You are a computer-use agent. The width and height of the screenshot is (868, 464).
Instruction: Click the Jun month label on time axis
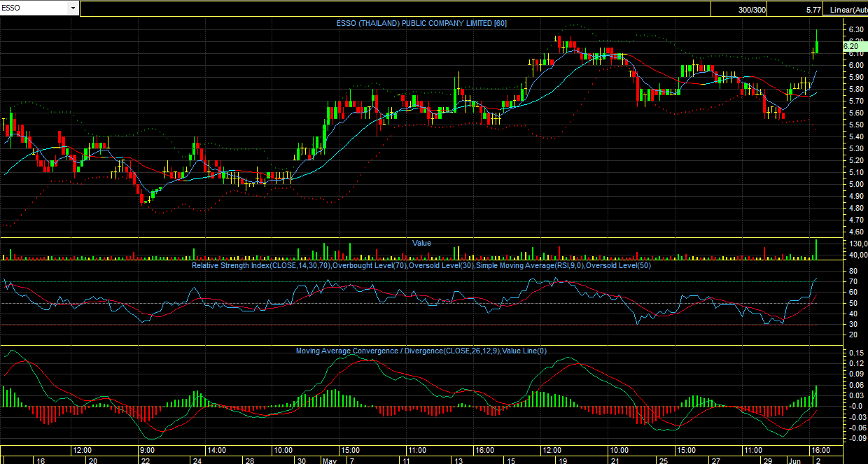(796, 461)
